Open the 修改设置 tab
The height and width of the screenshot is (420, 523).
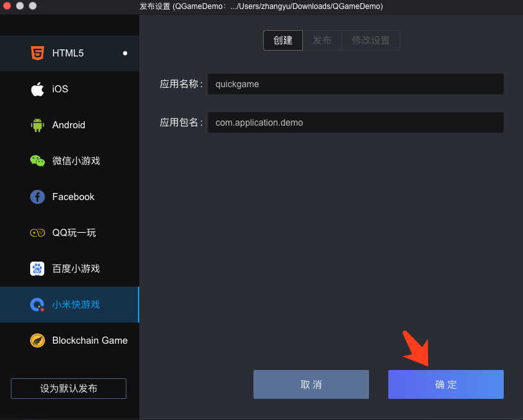click(x=370, y=40)
